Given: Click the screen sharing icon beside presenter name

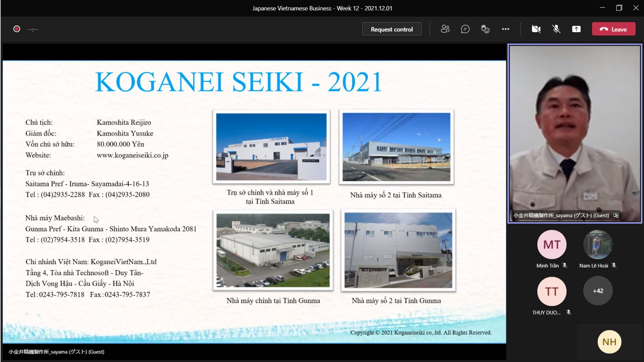Looking at the screenshot, I should coord(616,216).
